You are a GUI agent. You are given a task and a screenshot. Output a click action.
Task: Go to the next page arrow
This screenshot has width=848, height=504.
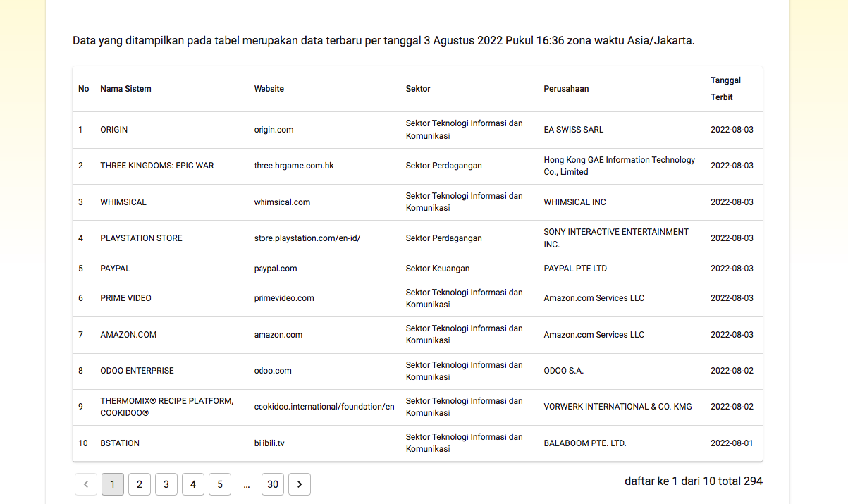coord(300,484)
